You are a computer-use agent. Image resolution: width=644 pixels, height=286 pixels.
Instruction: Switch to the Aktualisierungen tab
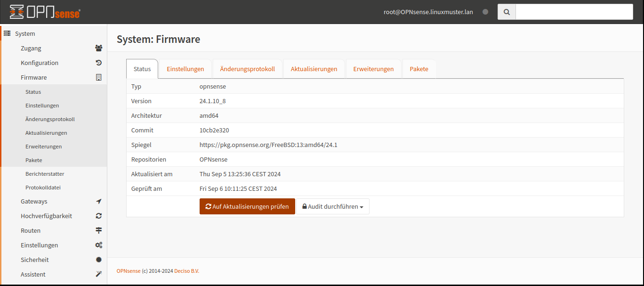tap(314, 69)
